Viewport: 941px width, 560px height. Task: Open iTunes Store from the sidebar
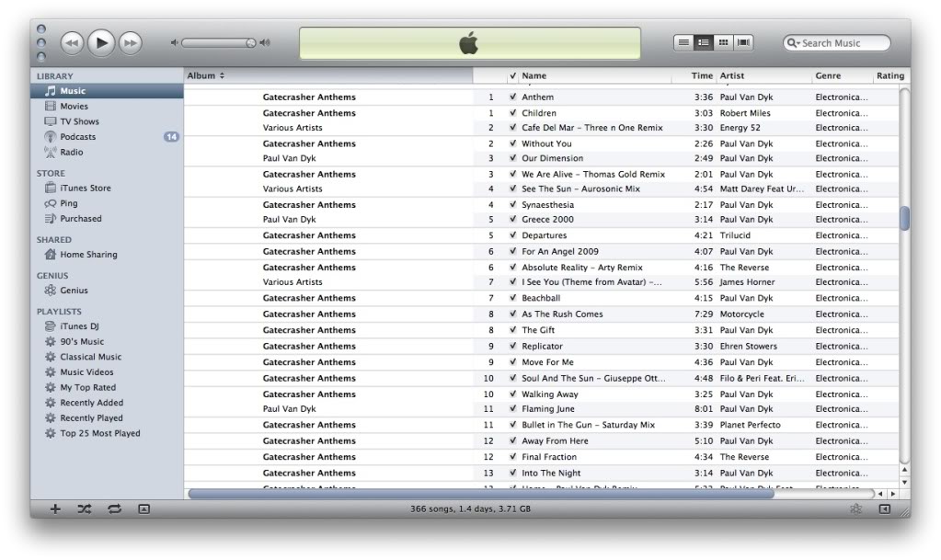pyautogui.click(x=85, y=189)
